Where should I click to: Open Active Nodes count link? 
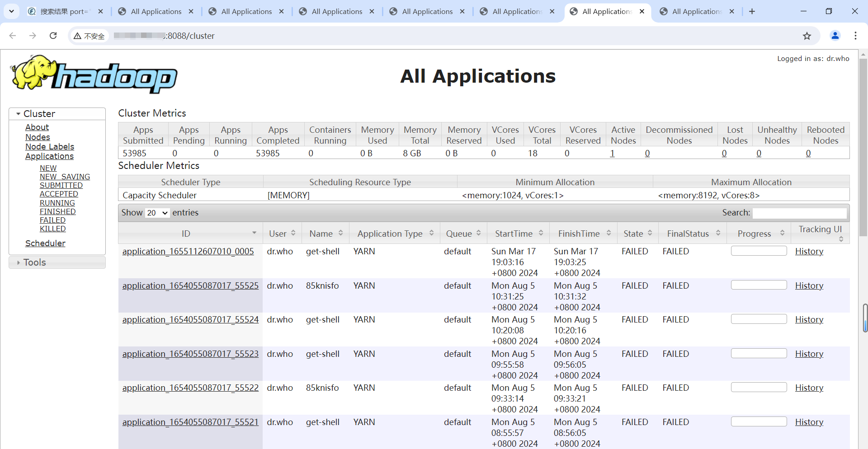pos(612,153)
